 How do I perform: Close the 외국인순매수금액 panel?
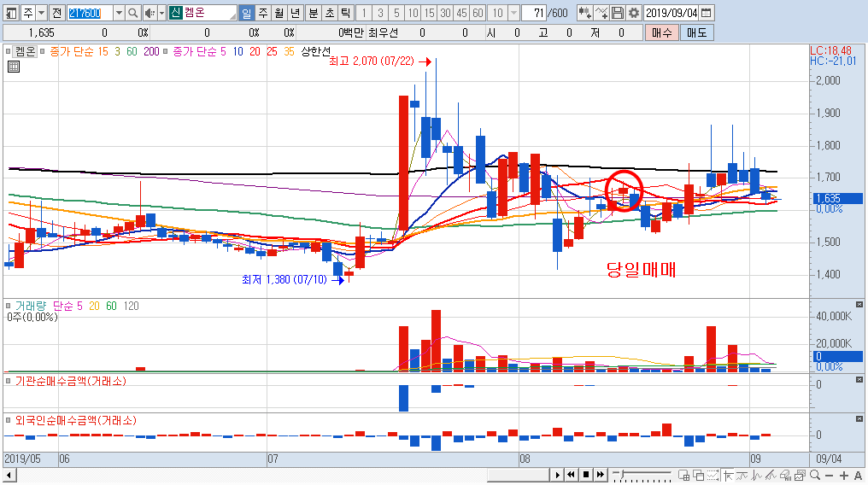coord(859,419)
